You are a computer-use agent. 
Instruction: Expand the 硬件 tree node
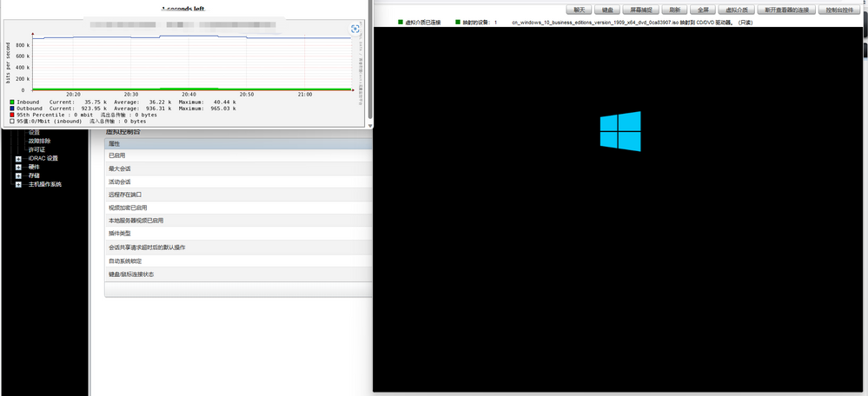coord(18,167)
